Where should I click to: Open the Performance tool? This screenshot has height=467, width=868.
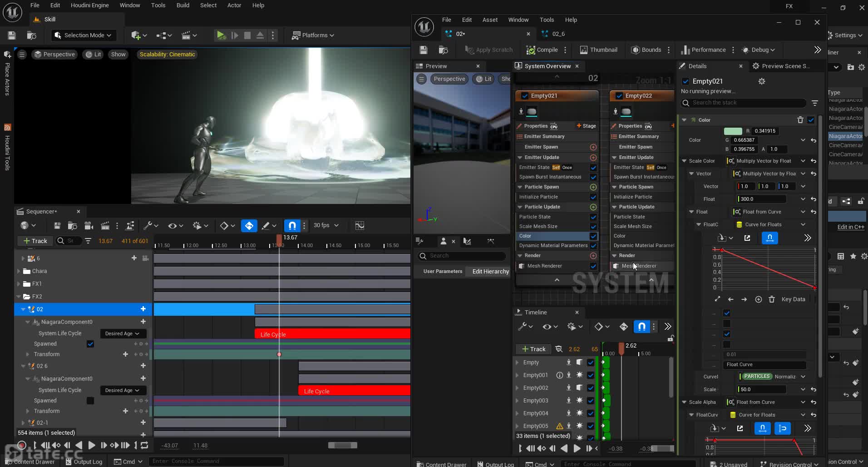coord(703,50)
